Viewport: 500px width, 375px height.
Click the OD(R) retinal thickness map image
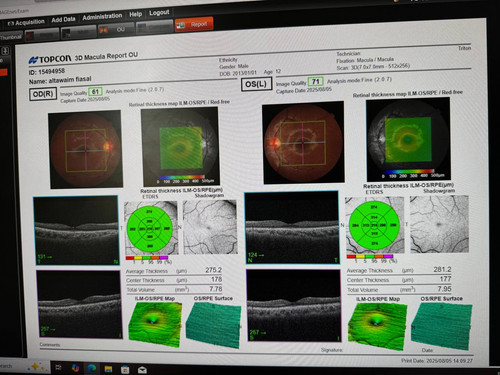coord(180,146)
